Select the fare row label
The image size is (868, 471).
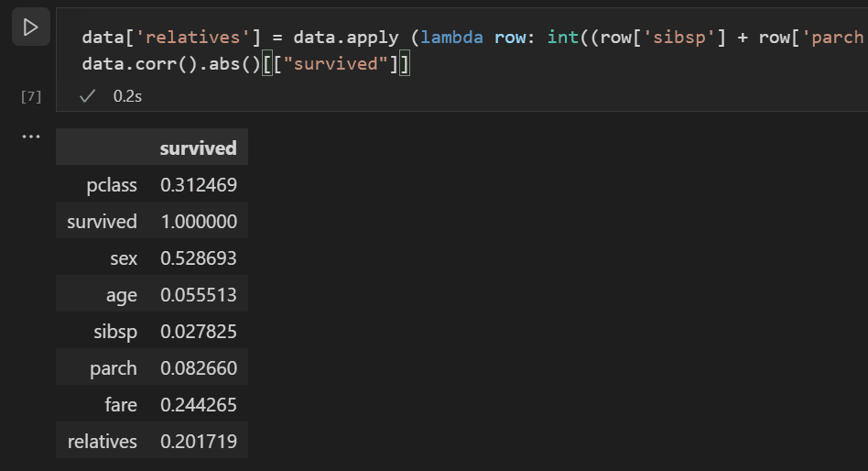121,405
